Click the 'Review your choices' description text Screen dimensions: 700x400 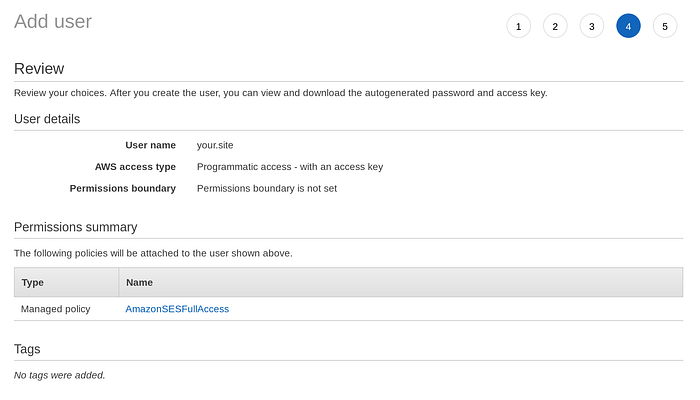point(280,93)
